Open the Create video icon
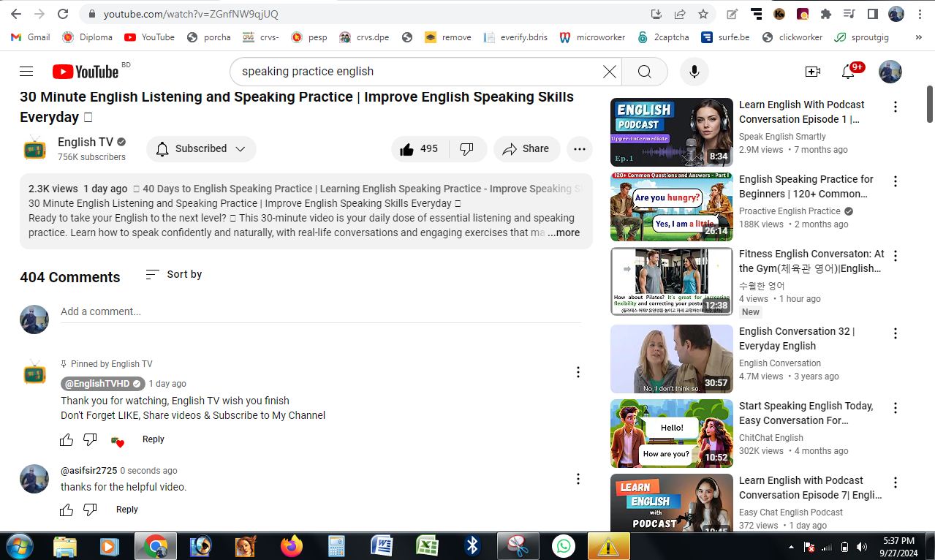The width and height of the screenshot is (935, 560). [x=812, y=71]
